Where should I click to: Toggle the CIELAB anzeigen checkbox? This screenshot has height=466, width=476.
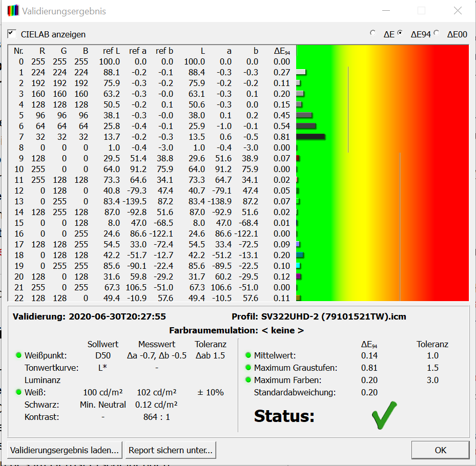pos(12,34)
